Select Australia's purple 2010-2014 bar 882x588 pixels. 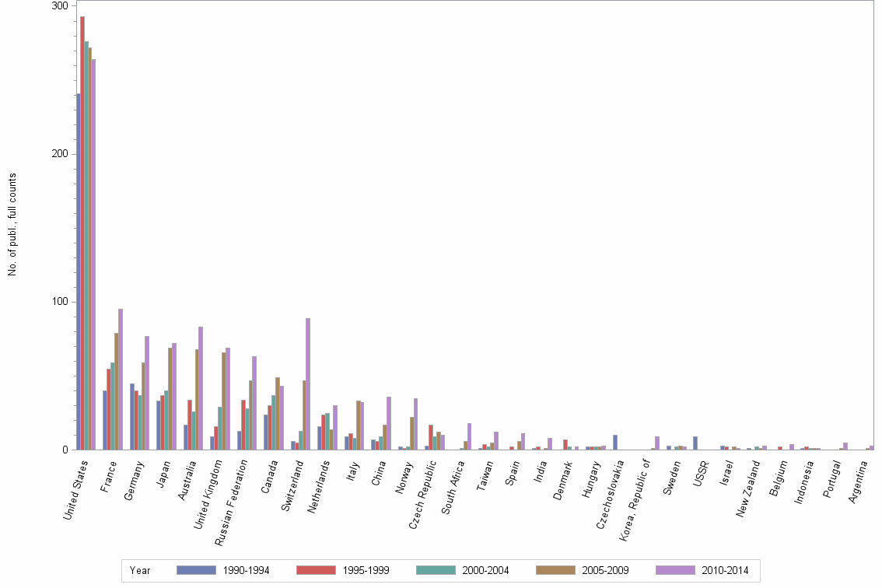pyautogui.click(x=201, y=388)
